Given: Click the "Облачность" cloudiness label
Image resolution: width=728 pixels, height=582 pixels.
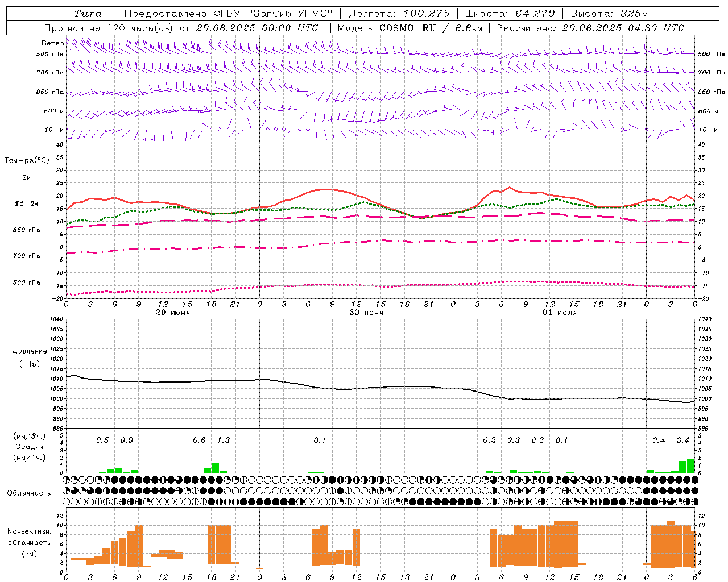Looking at the screenshot, I should [x=29, y=493].
